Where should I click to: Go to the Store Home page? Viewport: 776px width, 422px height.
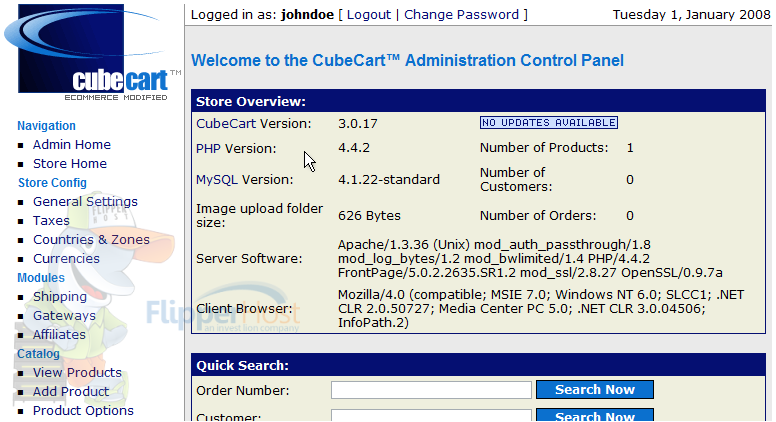tap(70, 164)
